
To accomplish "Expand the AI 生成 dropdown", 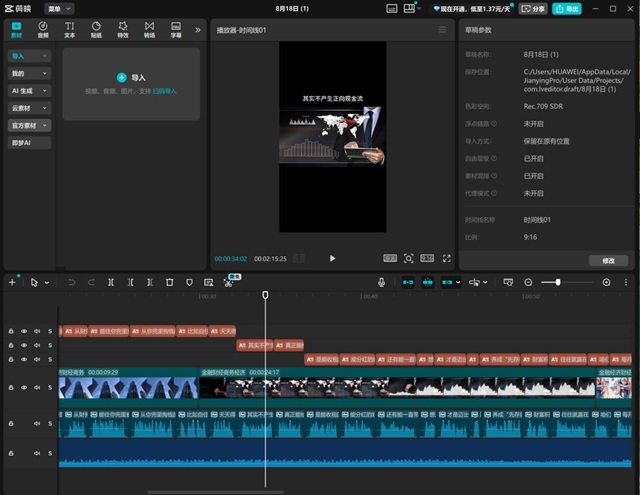I will point(29,91).
